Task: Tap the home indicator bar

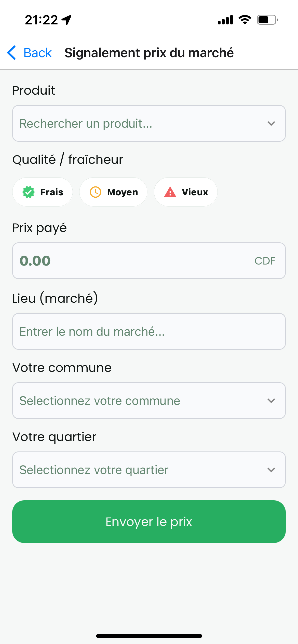Action: 149,636
